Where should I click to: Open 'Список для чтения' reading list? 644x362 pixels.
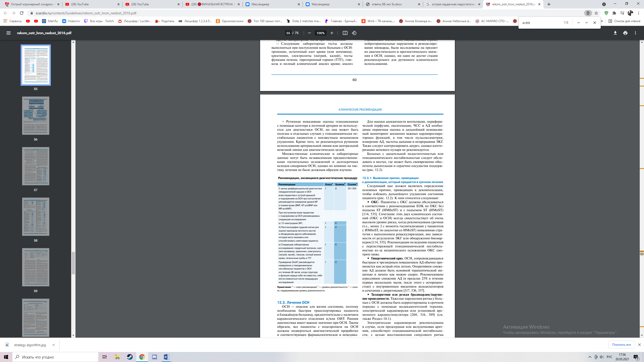click(x=624, y=21)
